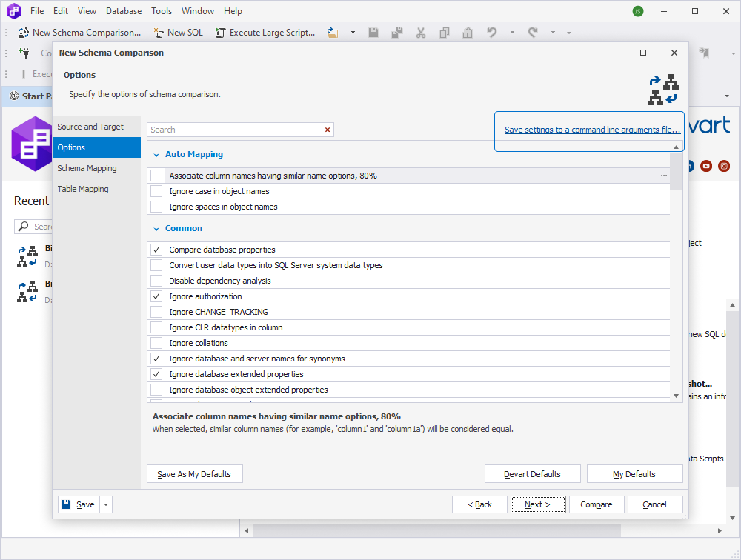Click the Cut scissors icon

coord(421,33)
